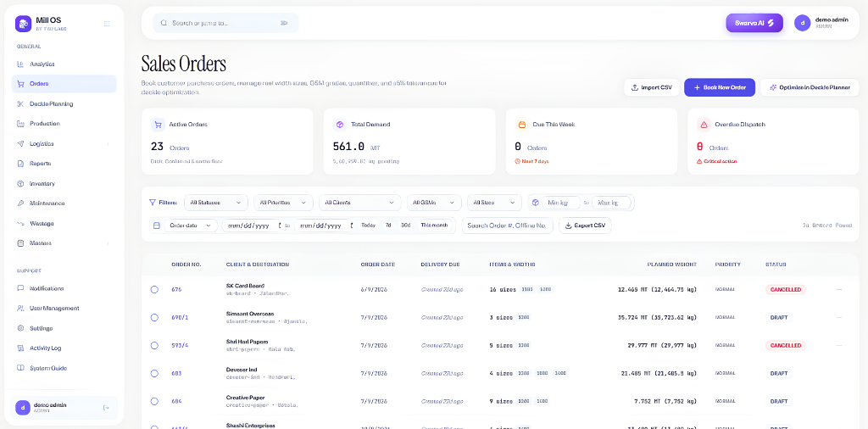868x429 pixels.
Task: Click the Overdue Dispatch warning icon
Action: click(x=704, y=125)
